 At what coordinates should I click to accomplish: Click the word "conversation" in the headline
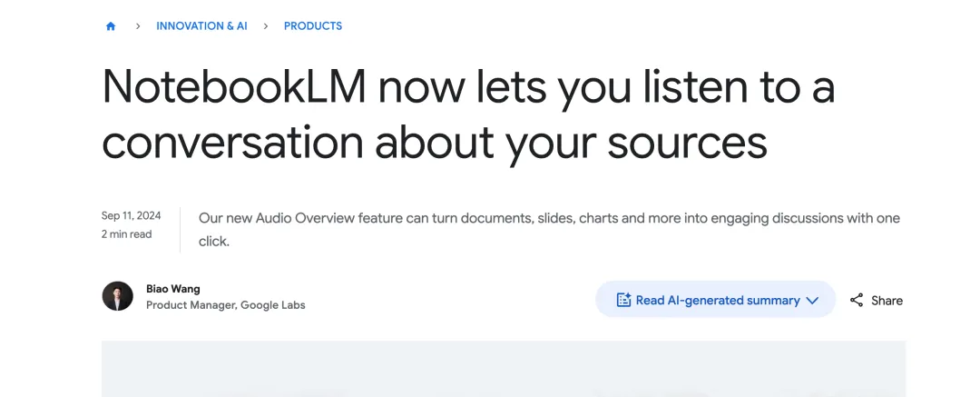tap(230, 142)
